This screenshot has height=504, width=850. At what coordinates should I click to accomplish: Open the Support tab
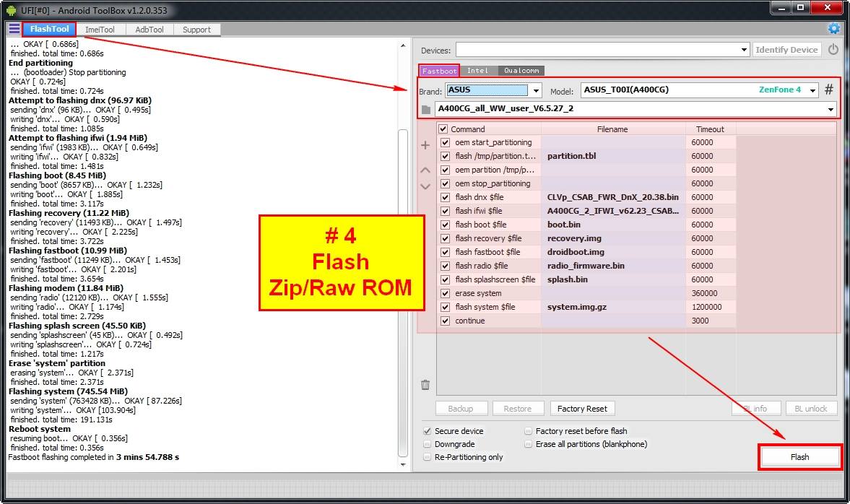[x=196, y=30]
